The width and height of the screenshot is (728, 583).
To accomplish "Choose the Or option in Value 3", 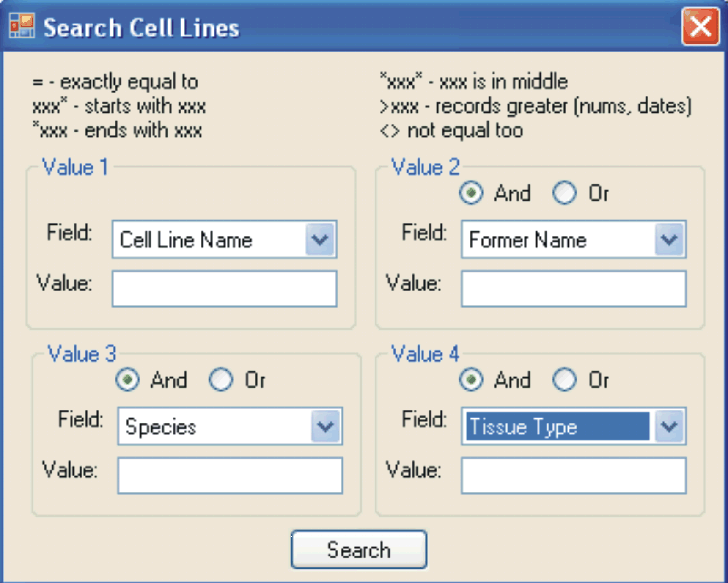I will (x=220, y=380).
